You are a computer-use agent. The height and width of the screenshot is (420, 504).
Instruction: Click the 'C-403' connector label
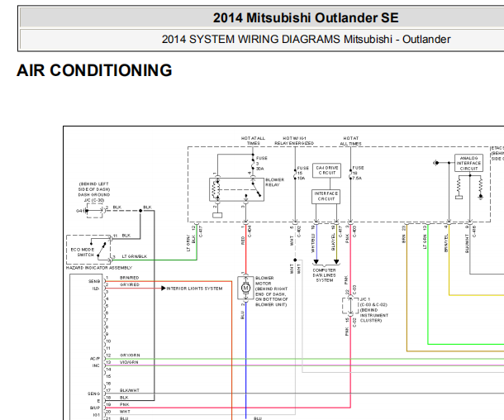[x=354, y=231]
